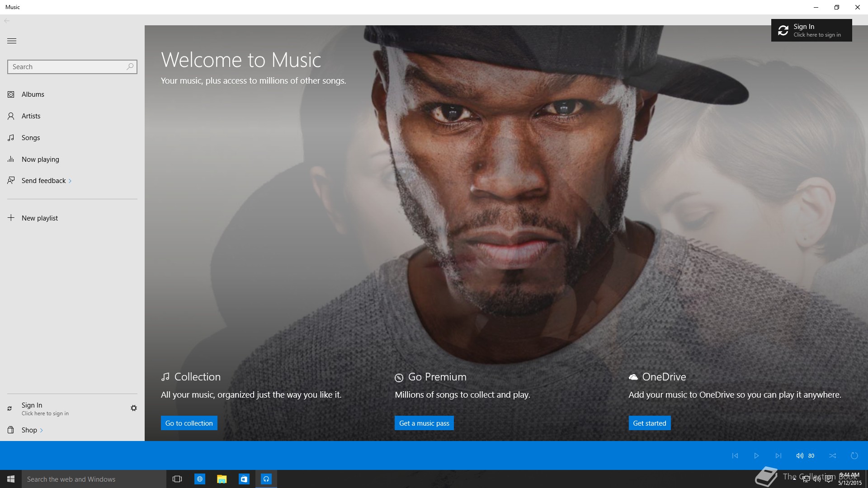Viewport: 868px width, 488px height.
Task: Click the OneDrive Get started button
Action: pos(650,423)
